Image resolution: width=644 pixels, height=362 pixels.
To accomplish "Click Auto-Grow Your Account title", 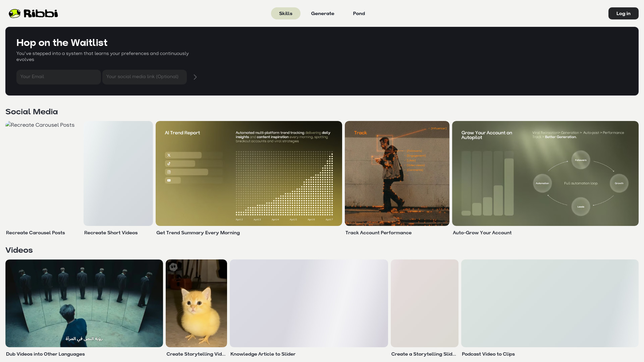I will coord(482,233).
